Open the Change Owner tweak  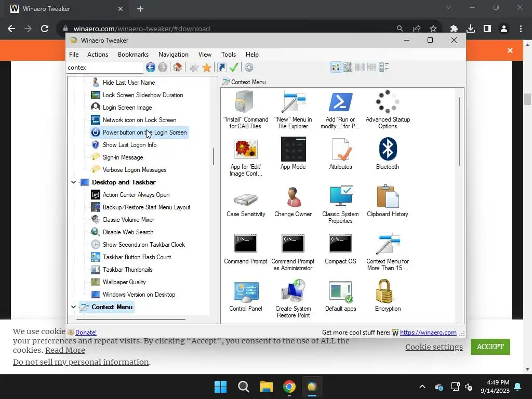[x=293, y=201]
